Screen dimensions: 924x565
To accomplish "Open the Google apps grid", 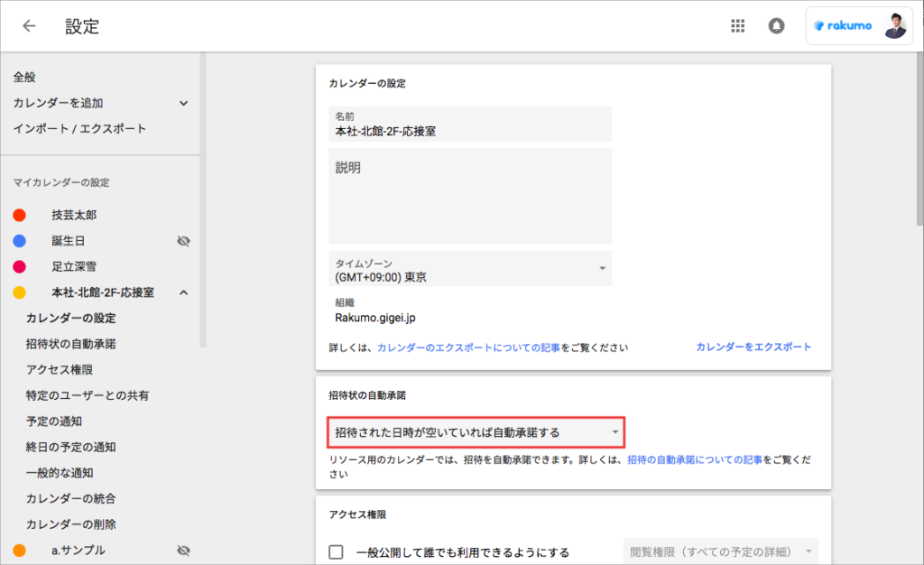I will point(738,26).
